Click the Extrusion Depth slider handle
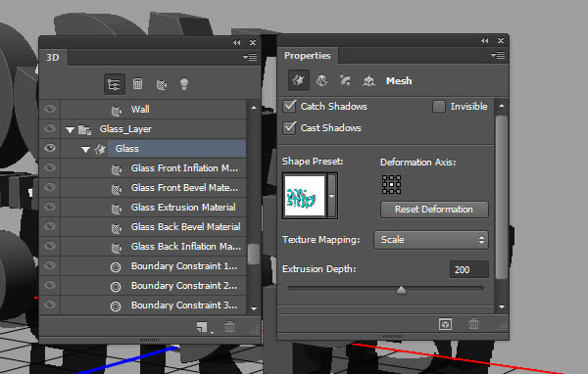 [x=401, y=290]
